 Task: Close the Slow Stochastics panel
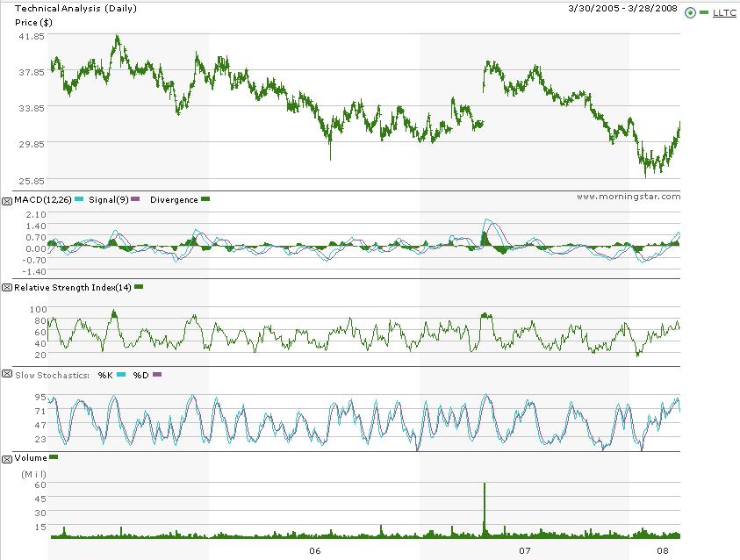[7, 374]
